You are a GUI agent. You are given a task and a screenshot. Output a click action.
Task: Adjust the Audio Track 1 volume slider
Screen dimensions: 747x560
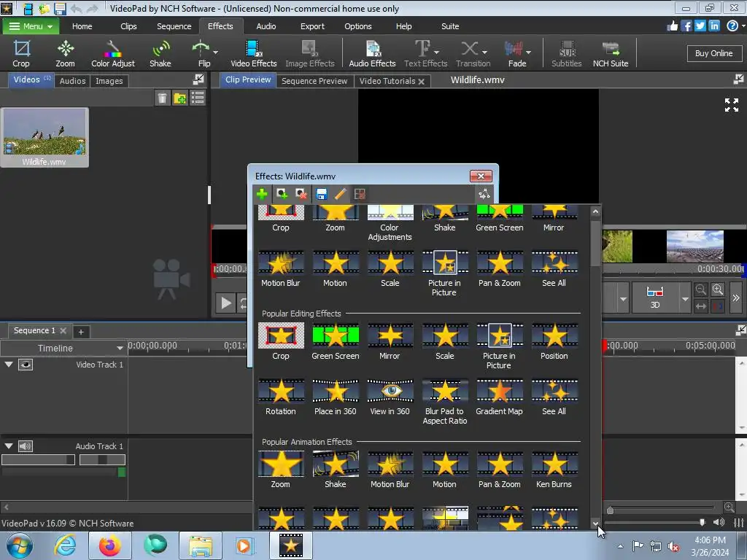[38, 459]
